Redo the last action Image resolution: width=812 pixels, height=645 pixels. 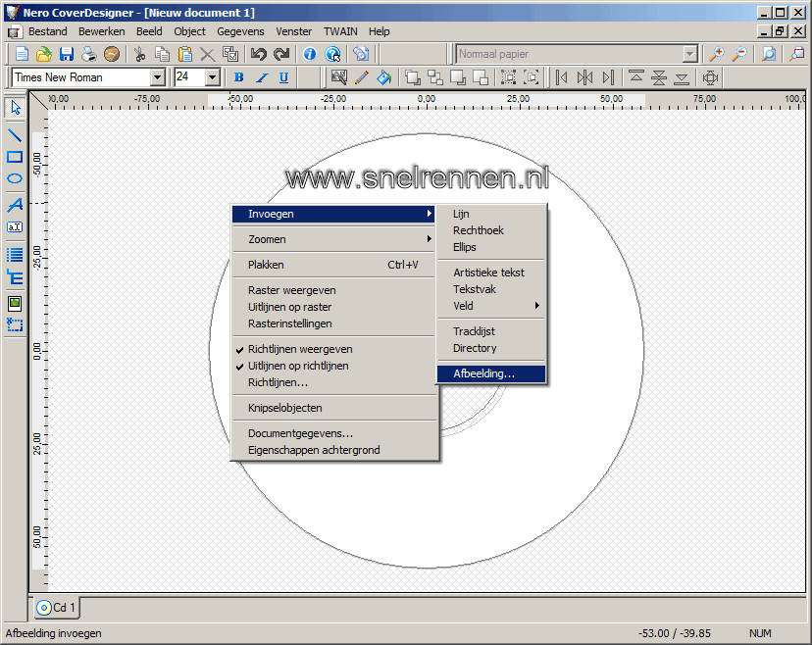click(281, 54)
